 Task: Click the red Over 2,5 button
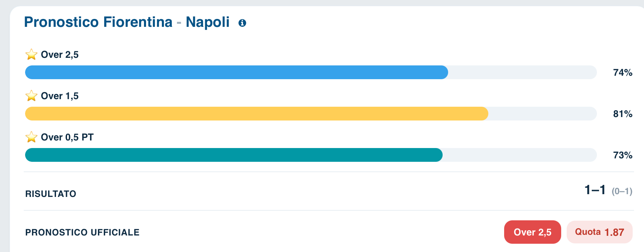532,232
